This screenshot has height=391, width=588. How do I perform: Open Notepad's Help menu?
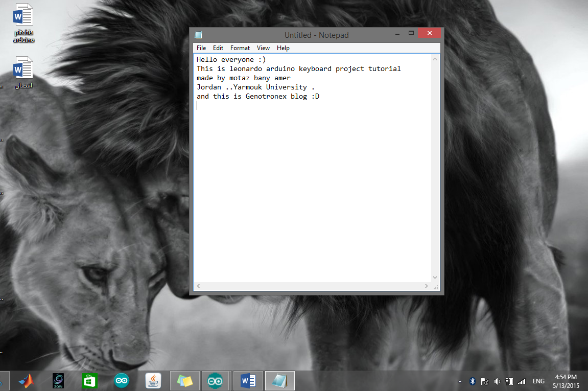(x=283, y=48)
